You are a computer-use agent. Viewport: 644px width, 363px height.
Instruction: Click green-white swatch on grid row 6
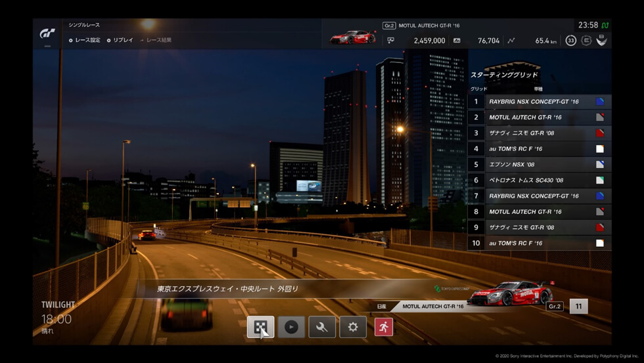pyautogui.click(x=600, y=180)
